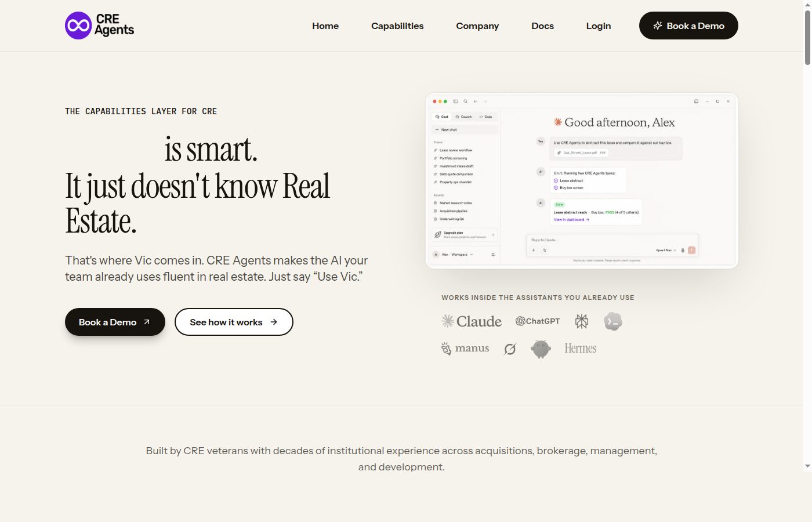Image resolution: width=812 pixels, height=522 pixels.
Task: Open the Upgrade plan card
Action: (464, 234)
